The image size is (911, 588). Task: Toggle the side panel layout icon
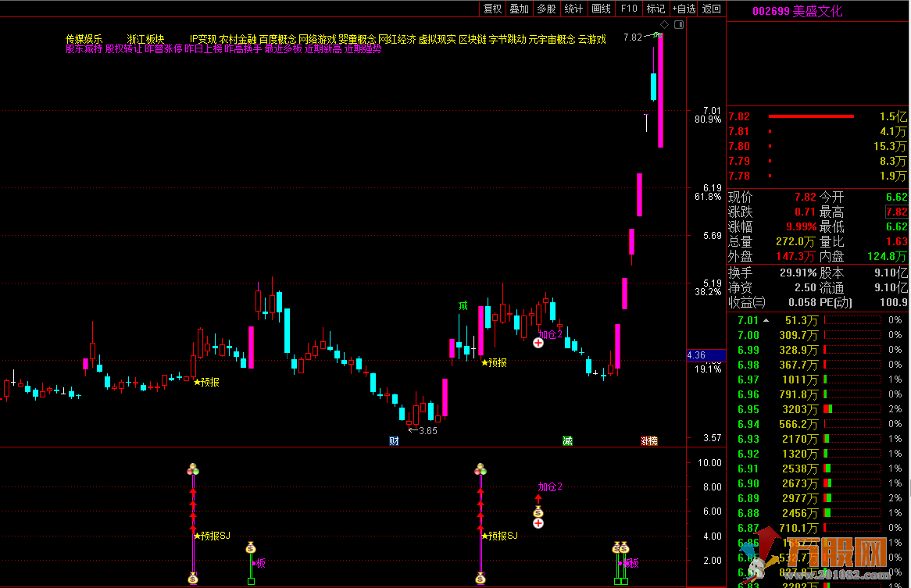[x=677, y=25]
